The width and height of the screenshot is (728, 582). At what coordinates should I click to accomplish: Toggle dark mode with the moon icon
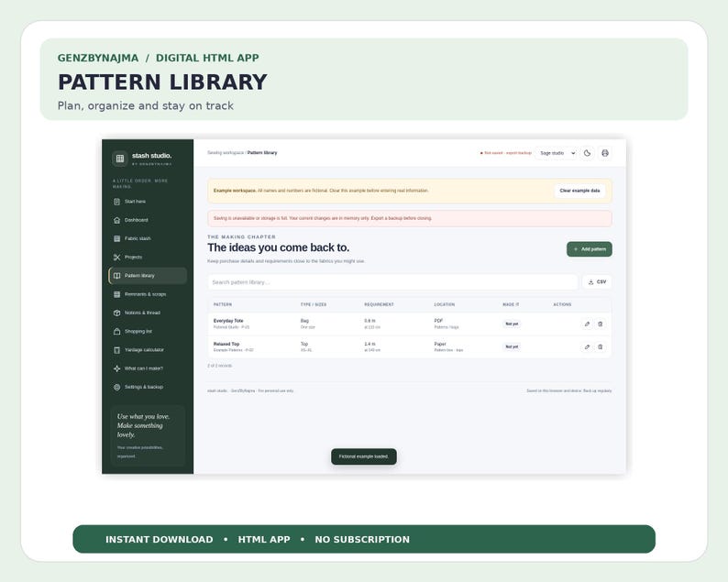point(588,153)
